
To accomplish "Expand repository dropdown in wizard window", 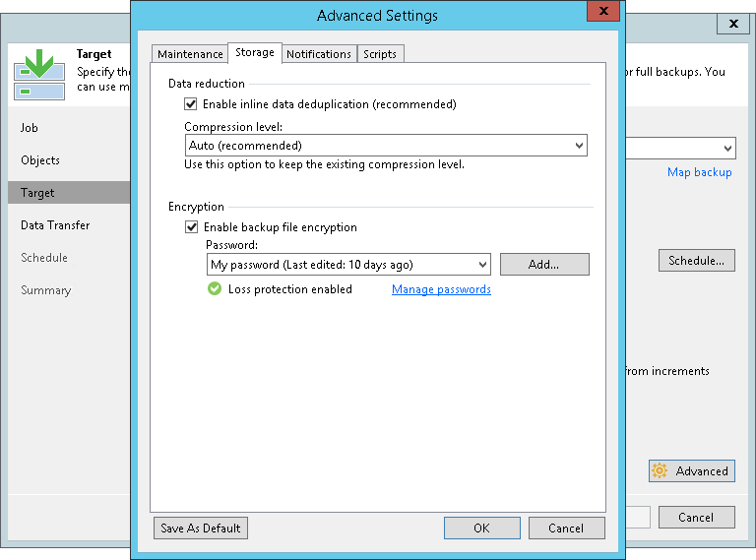I will click(728, 149).
